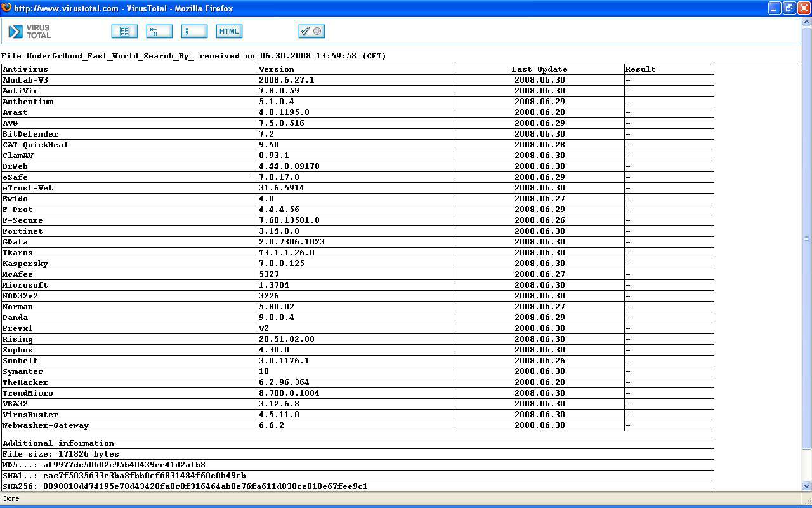Image resolution: width=812 pixels, height=508 pixels.
Task: Click version 2008.6.27.1 cell
Action: pos(287,80)
